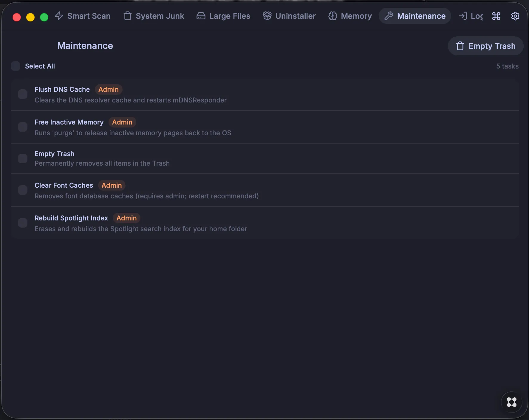Click the Select All label text
The height and width of the screenshot is (420, 529).
click(x=40, y=66)
